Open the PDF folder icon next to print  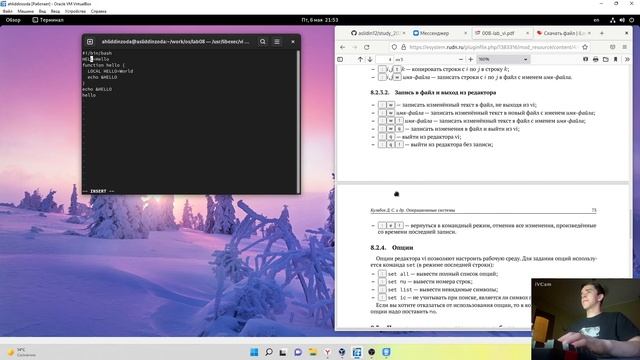click(605, 60)
